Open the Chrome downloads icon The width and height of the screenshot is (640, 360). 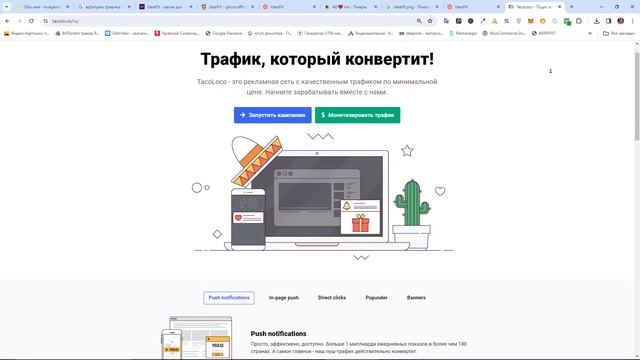pos(596,21)
